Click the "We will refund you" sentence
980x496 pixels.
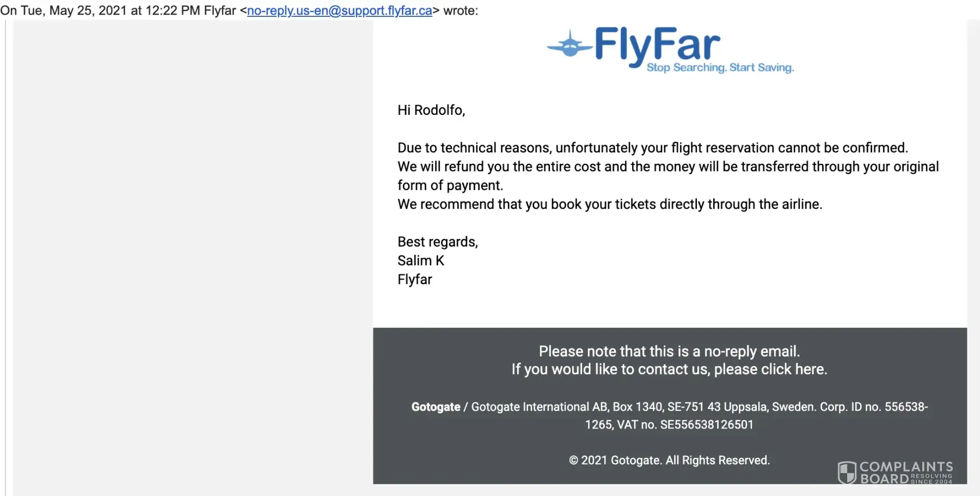point(667,167)
